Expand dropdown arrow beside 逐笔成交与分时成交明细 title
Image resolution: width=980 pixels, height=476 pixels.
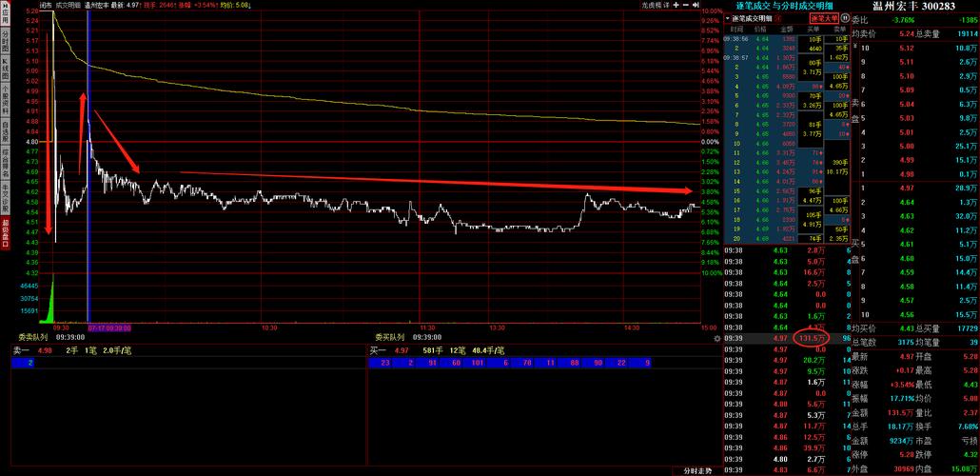729,18
